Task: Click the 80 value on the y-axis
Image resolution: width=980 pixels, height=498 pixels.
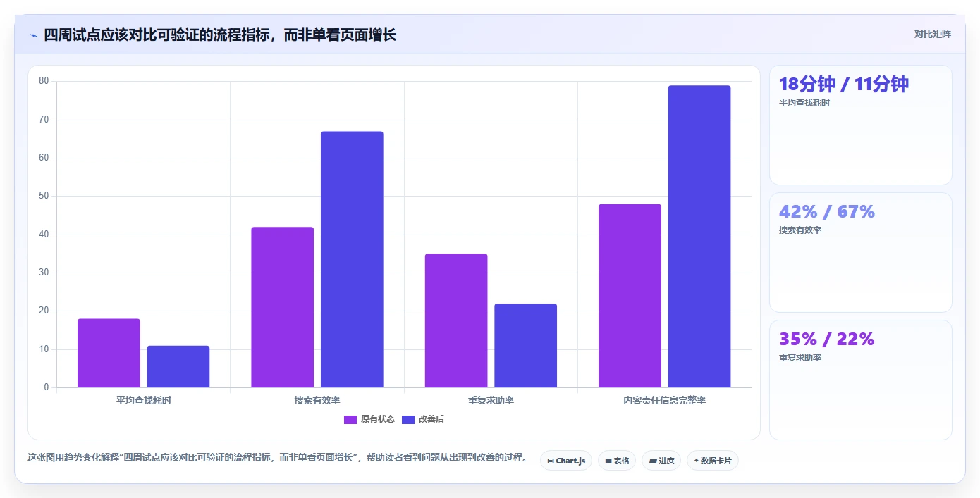Action: click(x=44, y=81)
